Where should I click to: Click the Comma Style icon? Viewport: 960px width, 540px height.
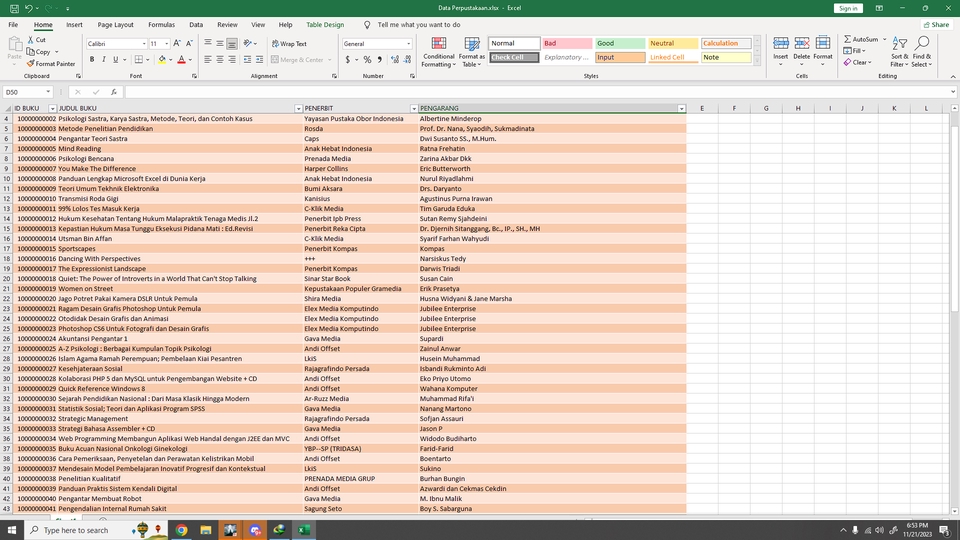pyautogui.click(x=380, y=60)
